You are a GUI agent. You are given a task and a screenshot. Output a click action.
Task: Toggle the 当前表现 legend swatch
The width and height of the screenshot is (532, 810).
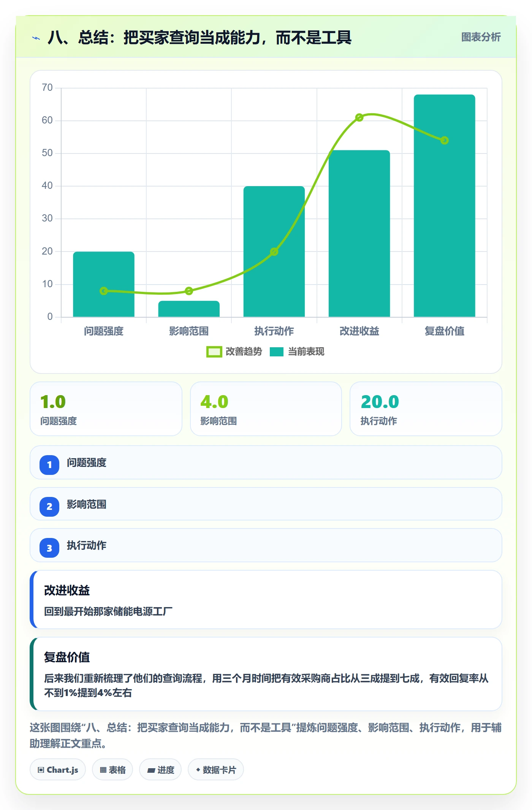click(x=277, y=352)
